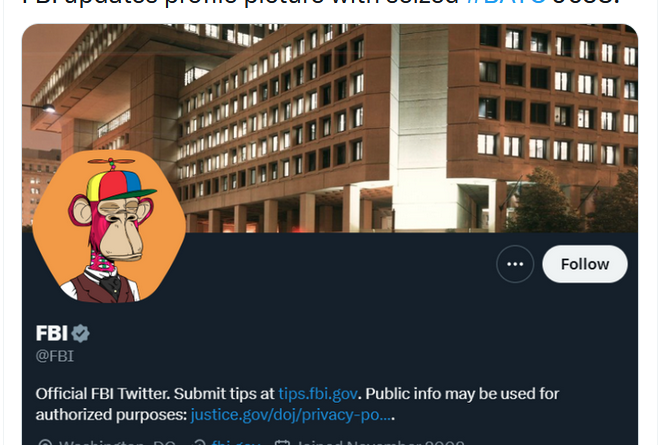Click the FBI display name
The height and width of the screenshot is (445, 660).
50,333
